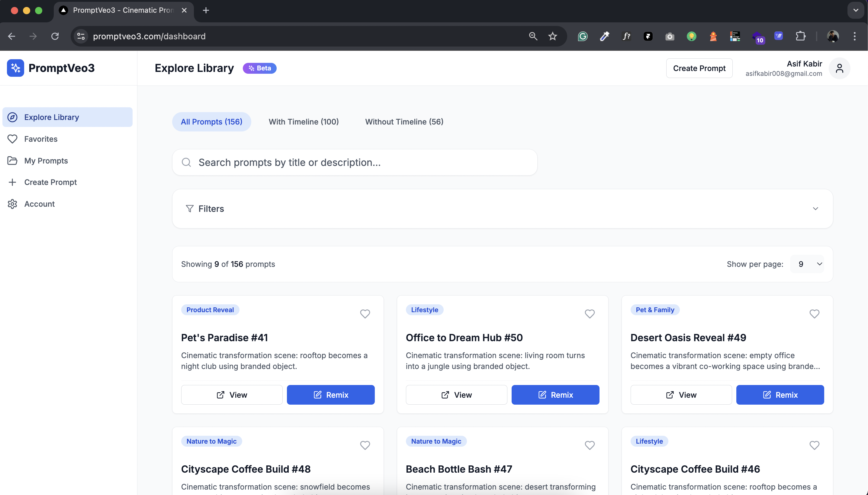This screenshot has height=495, width=868.
Task: Click the asifkabir008@gmail.com email text
Action: [x=783, y=73]
